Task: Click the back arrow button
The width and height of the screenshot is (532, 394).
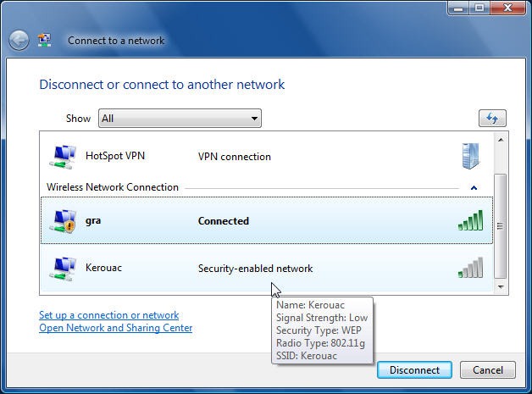Action: pos(19,41)
